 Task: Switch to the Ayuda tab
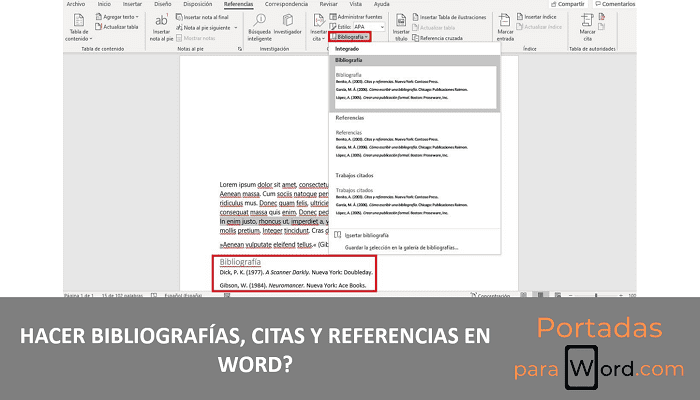[x=381, y=4]
